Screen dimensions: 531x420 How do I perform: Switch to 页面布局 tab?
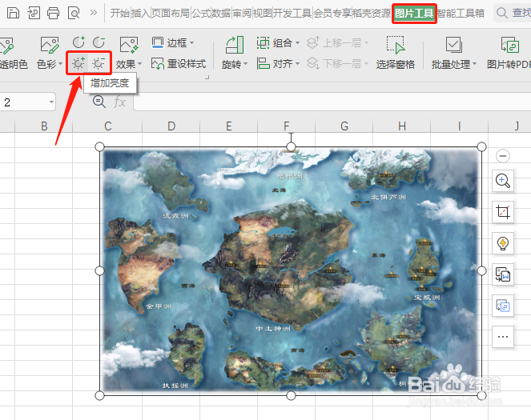(171, 13)
